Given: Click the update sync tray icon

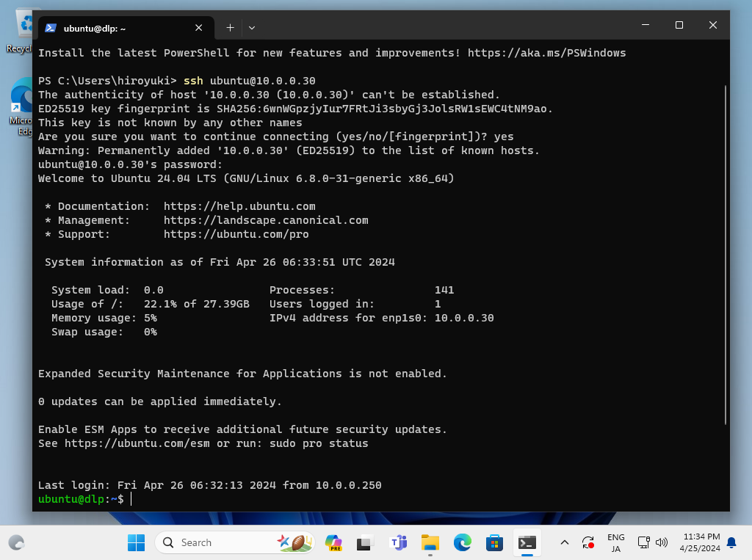Looking at the screenshot, I should tap(588, 542).
